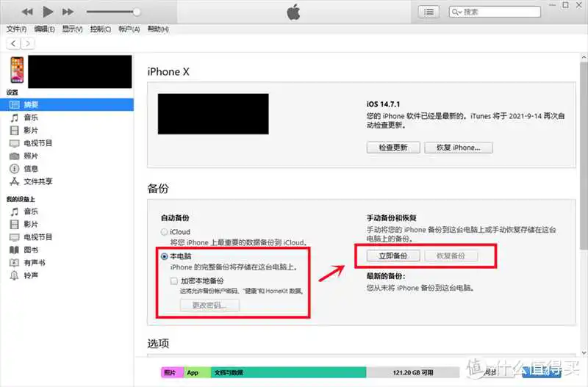
Task: Adjust the volume slider knob
Action: coord(137,12)
